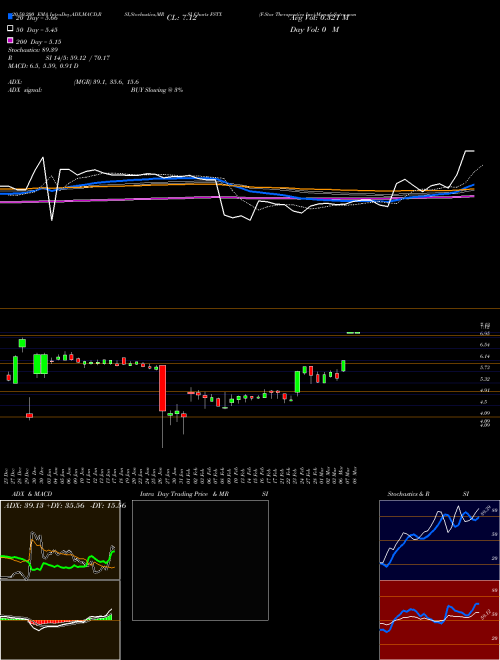
Task: Click the 'ADX & MACD' panel title
Action: [x=32, y=494]
